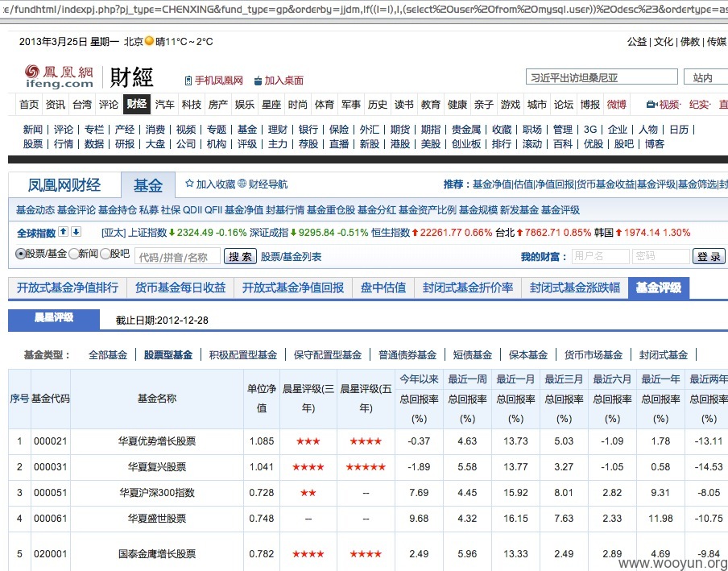This screenshot has width=728, height=571.
Task: Filter by 短债基金 type
Action: pos(472,355)
